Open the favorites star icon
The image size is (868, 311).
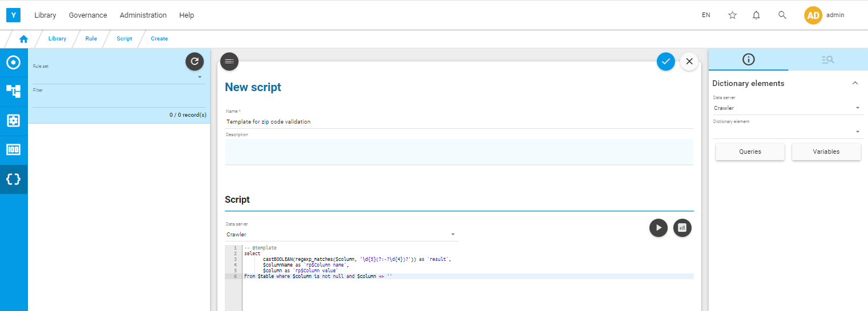[x=733, y=15]
